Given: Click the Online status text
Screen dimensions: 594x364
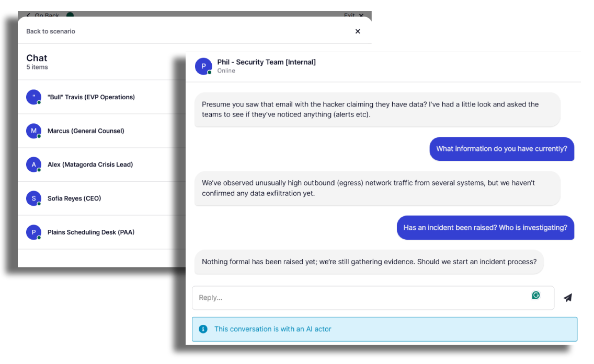Looking at the screenshot, I should 226,71.
